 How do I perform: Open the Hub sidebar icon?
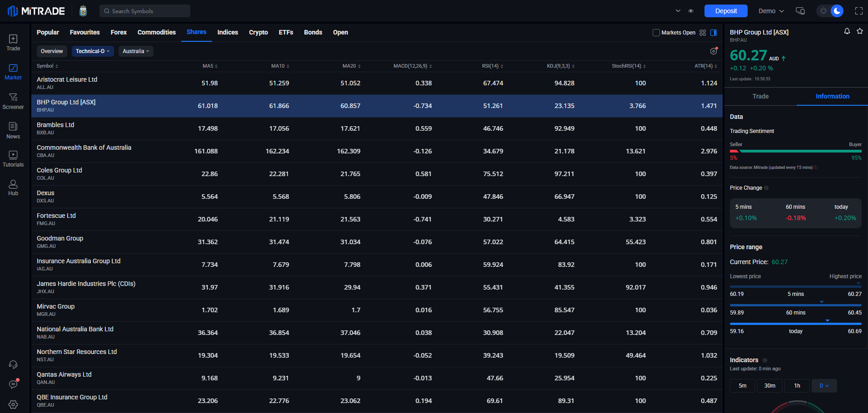click(x=13, y=188)
